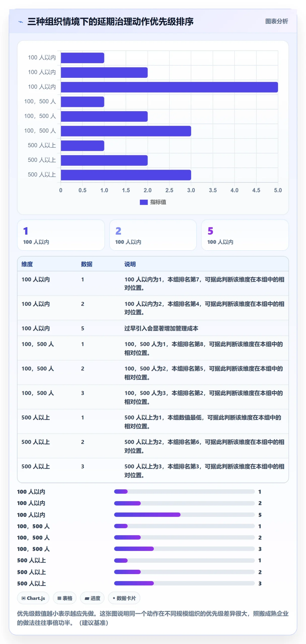
Task: Click the 500 人以上 chart bar reaching 3.0
Action: click(126, 175)
